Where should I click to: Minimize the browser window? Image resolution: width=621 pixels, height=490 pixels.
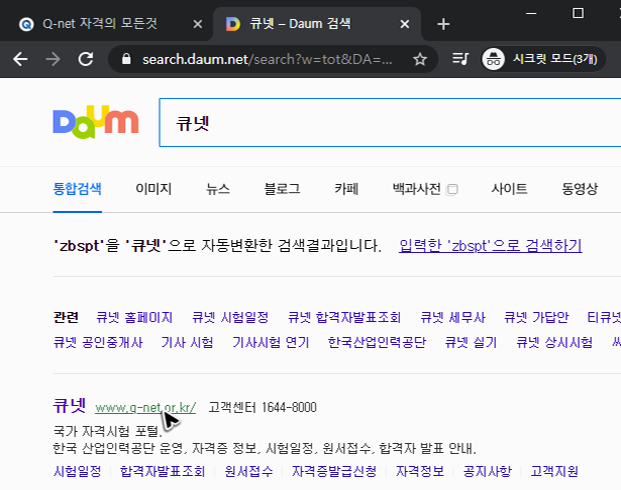click(x=531, y=13)
